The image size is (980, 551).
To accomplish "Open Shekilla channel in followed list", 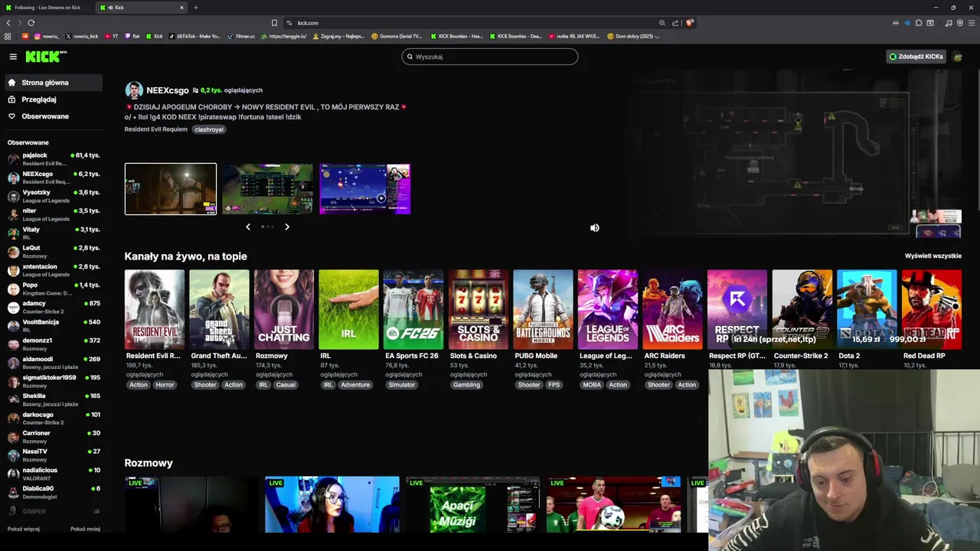I will tap(54, 399).
